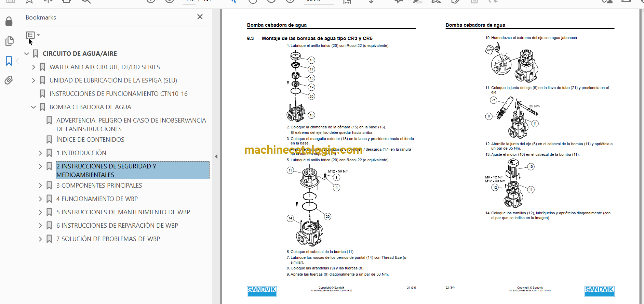The image size is (644, 304).
Task: Expand 2 INSTRUCCIONES DE SEGURIDAD bookmark
Action: point(40,166)
